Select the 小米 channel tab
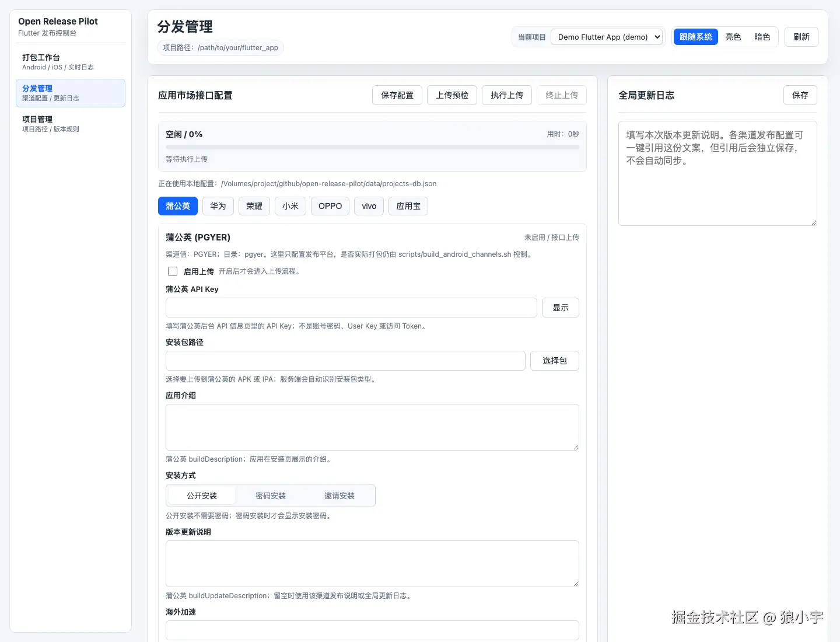840x642 pixels. pos(290,206)
